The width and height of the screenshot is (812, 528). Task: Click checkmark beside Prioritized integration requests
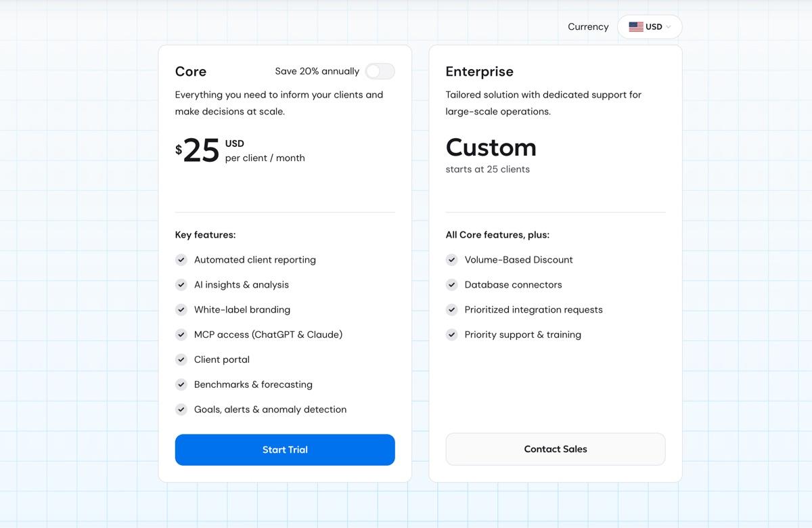[452, 310]
